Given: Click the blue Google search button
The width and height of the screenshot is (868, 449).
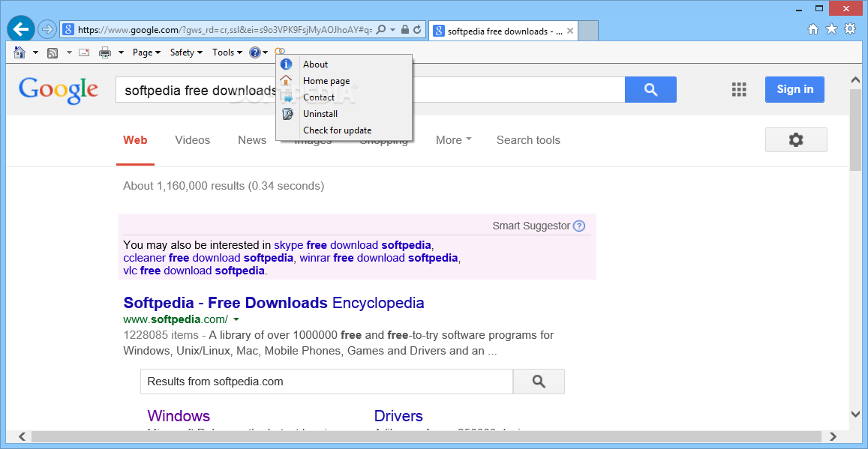Looking at the screenshot, I should (650, 90).
